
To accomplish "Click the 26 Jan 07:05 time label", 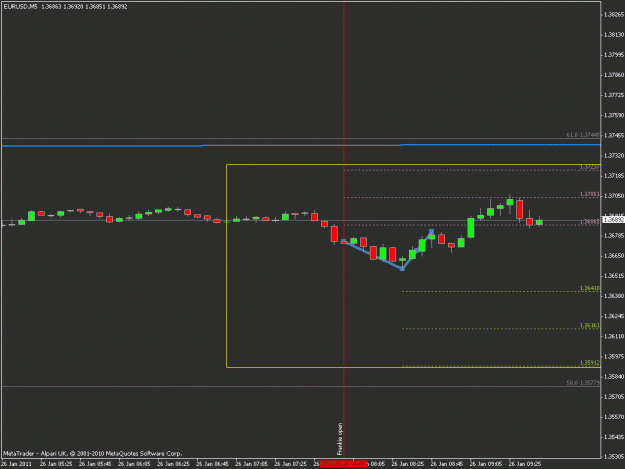I will pyautogui.click(x=252, y=464).
